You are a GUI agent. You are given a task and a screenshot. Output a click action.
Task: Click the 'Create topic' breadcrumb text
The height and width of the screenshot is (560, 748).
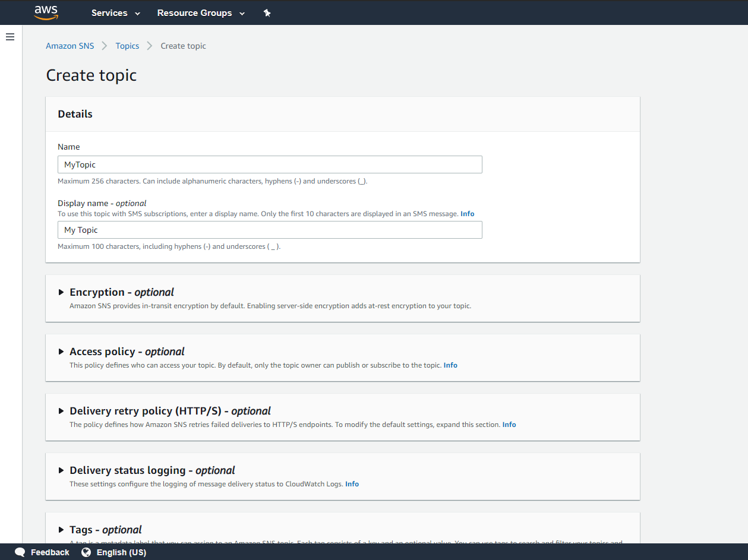(184, 46)
